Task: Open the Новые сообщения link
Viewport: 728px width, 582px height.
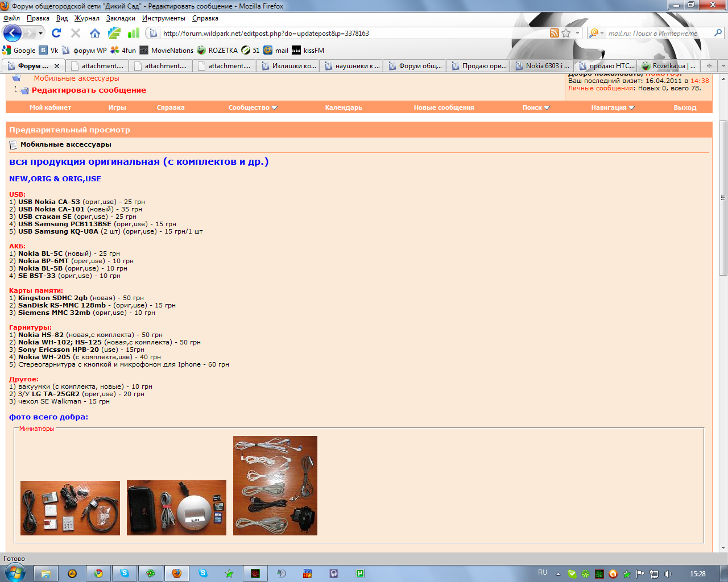Action: tap(444, 107)
